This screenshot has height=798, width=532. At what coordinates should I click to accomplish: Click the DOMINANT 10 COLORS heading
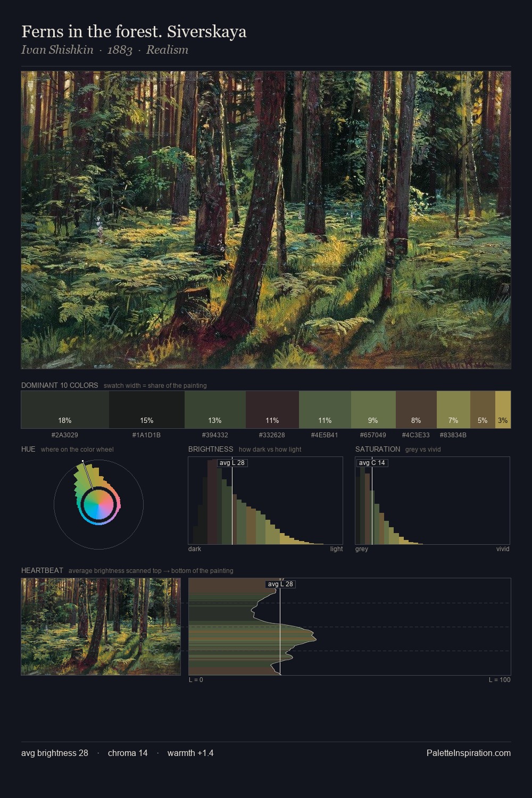point(60,385)
